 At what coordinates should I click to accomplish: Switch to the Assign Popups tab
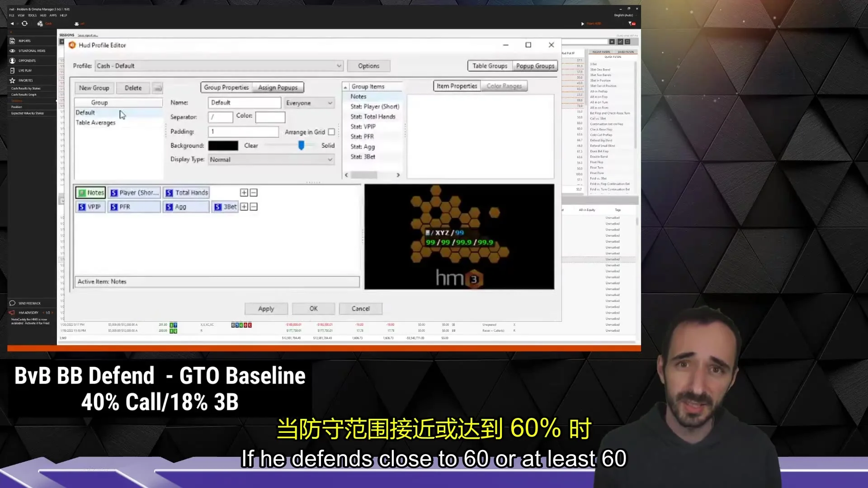[278, 88]
